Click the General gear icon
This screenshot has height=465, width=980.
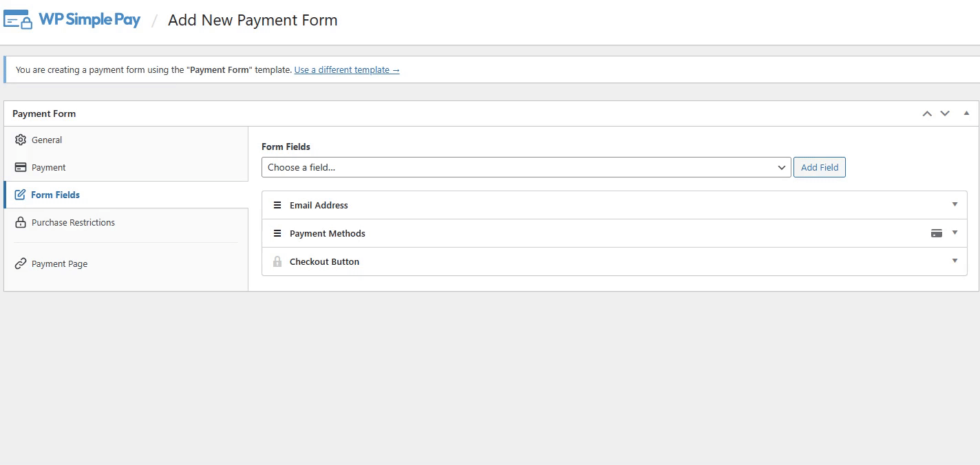pyautogui.click(x=21, y=140)
